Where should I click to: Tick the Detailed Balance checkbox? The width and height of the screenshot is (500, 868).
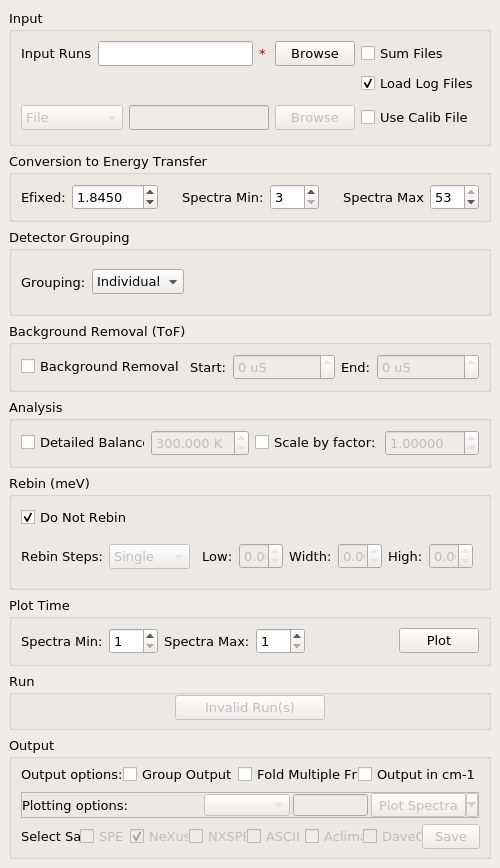click(x=28, y=442)
